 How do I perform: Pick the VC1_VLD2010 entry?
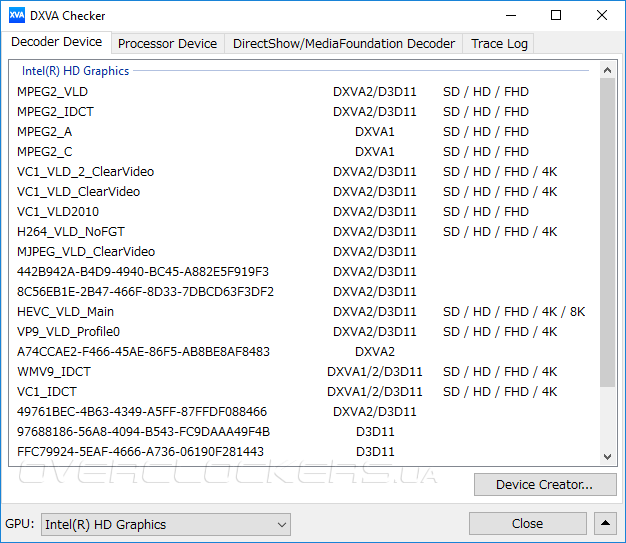(303, 212)
